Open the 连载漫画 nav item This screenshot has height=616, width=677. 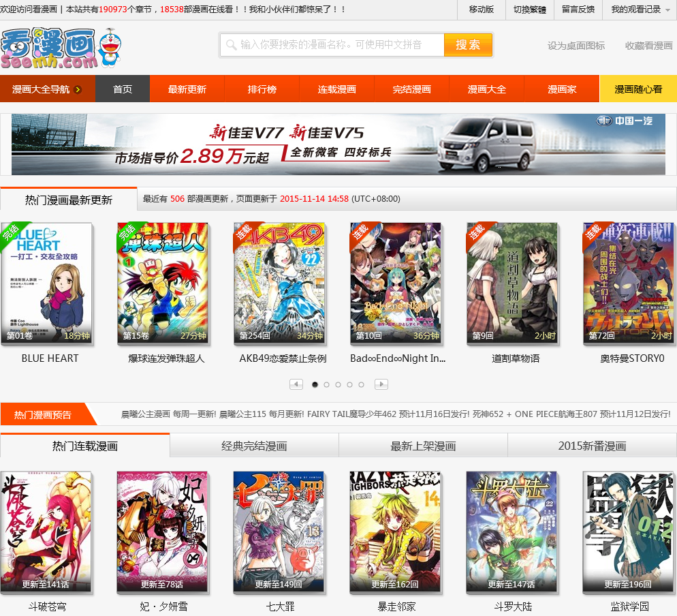336,89
